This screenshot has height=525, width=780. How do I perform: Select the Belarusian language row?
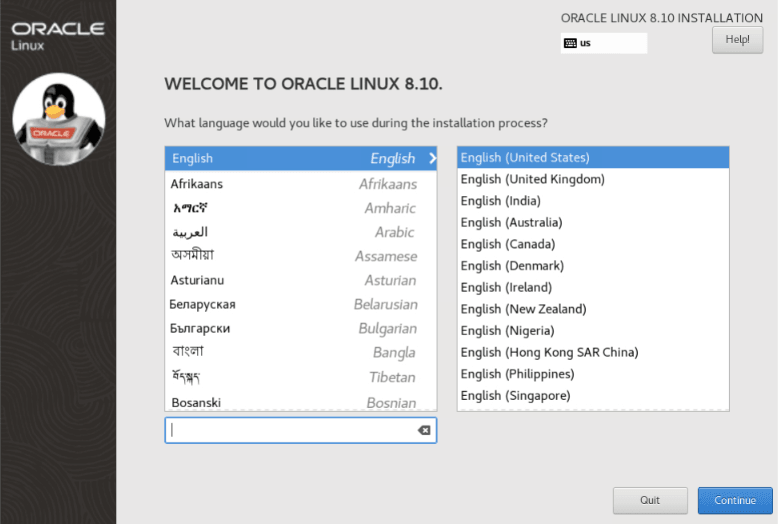[x=300, y=305]
